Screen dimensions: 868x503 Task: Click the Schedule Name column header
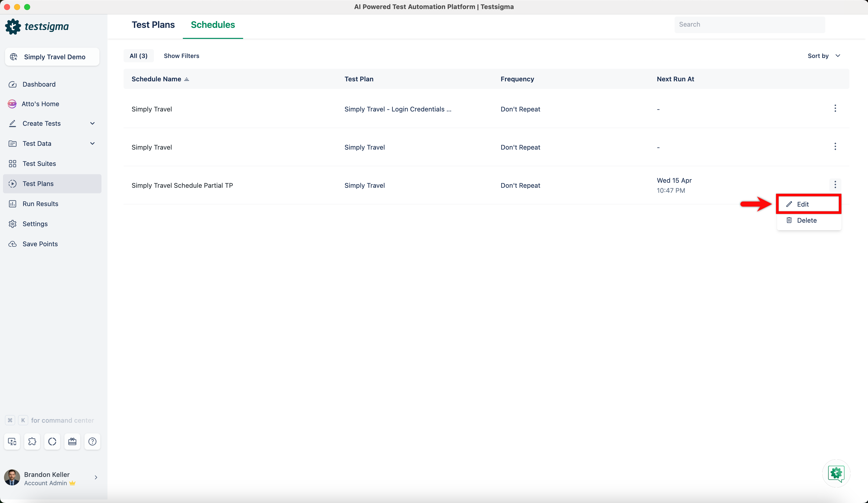pyautogui.click(x=156, y=79)
